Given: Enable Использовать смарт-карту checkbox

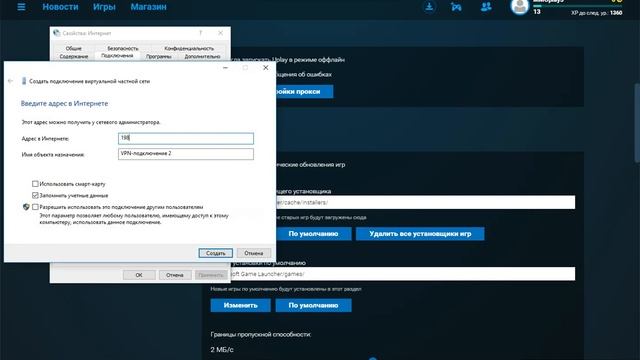Looking at the screenshot, I should click(x=35, y=184).
